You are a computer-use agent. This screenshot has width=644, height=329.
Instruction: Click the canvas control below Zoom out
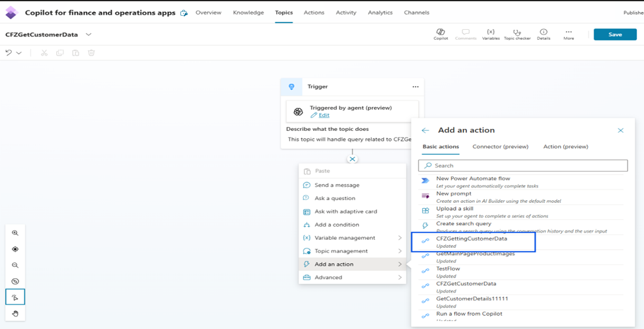(15, 281)
